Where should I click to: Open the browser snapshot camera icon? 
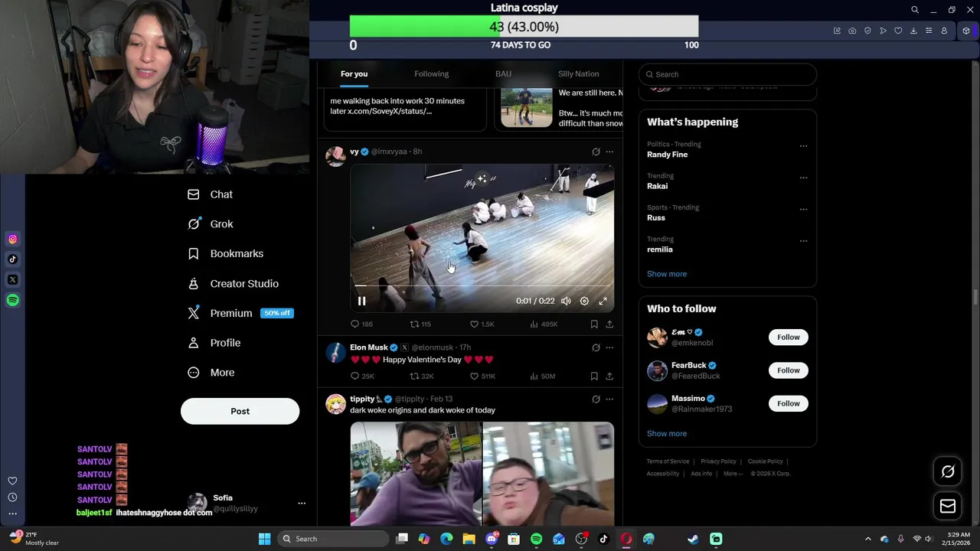click(x=852, y=31)
